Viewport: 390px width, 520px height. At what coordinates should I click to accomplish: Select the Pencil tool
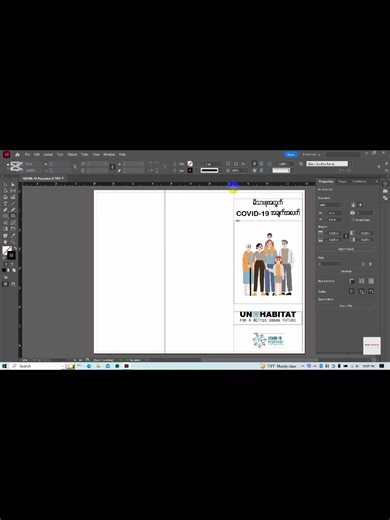coord(13,210)
